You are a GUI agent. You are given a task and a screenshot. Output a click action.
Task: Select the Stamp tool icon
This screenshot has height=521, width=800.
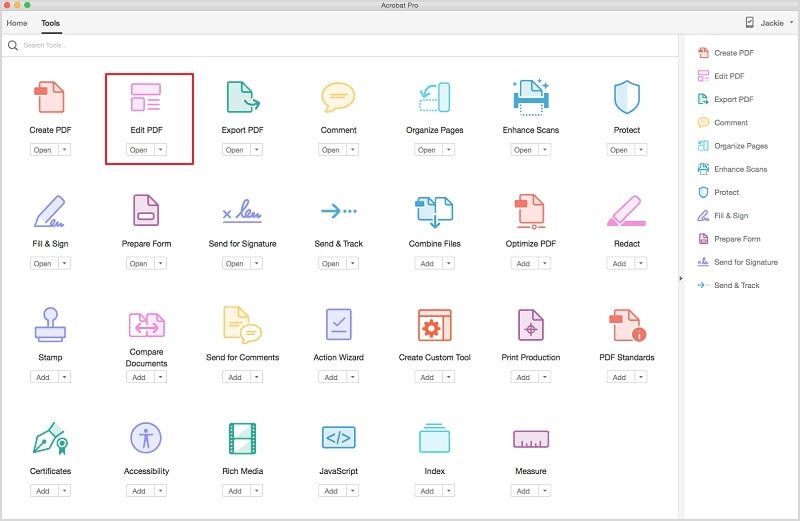(x=50, y=325)
